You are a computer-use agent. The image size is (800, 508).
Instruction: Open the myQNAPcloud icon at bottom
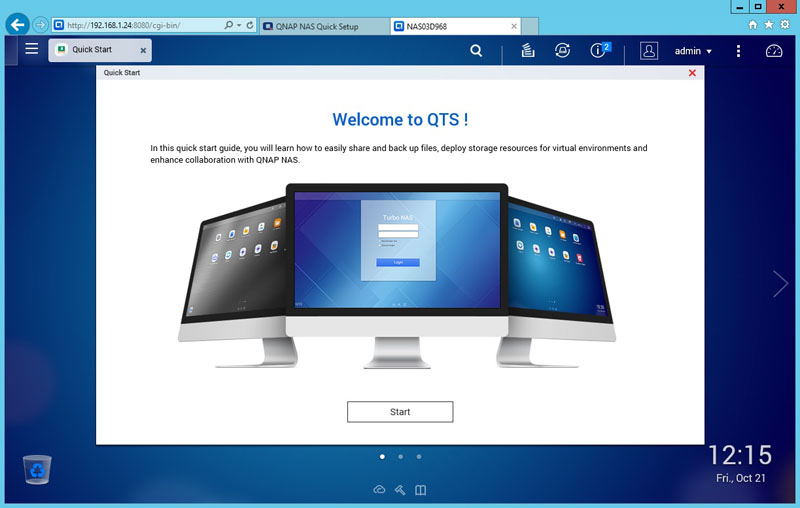pyautogui.click(x=379, y=490)
